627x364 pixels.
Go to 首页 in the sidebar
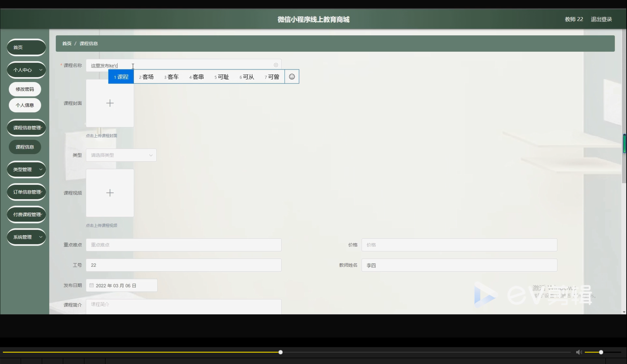tap(26, 47)
